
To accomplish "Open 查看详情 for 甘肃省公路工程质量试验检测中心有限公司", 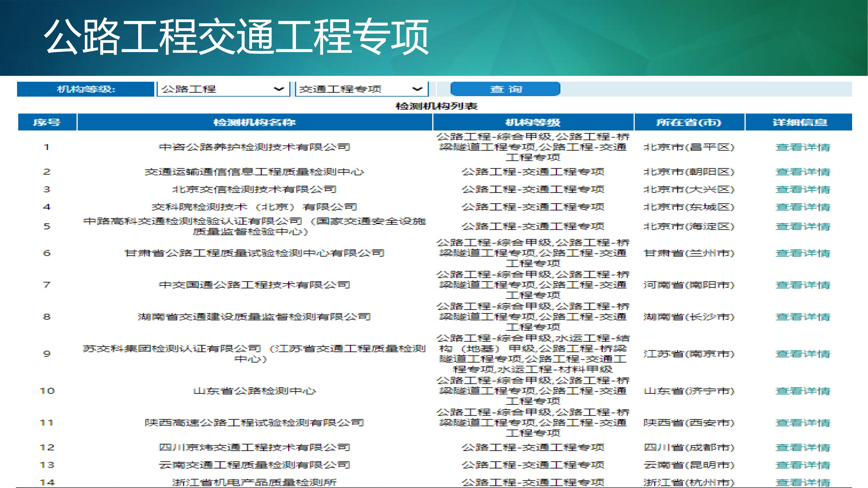I will [803, 253].
